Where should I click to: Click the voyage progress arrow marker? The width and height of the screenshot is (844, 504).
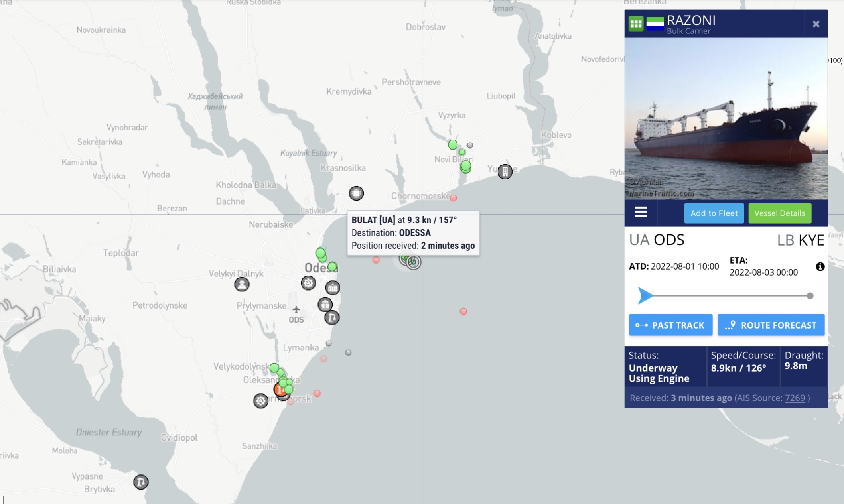(645, 295)
